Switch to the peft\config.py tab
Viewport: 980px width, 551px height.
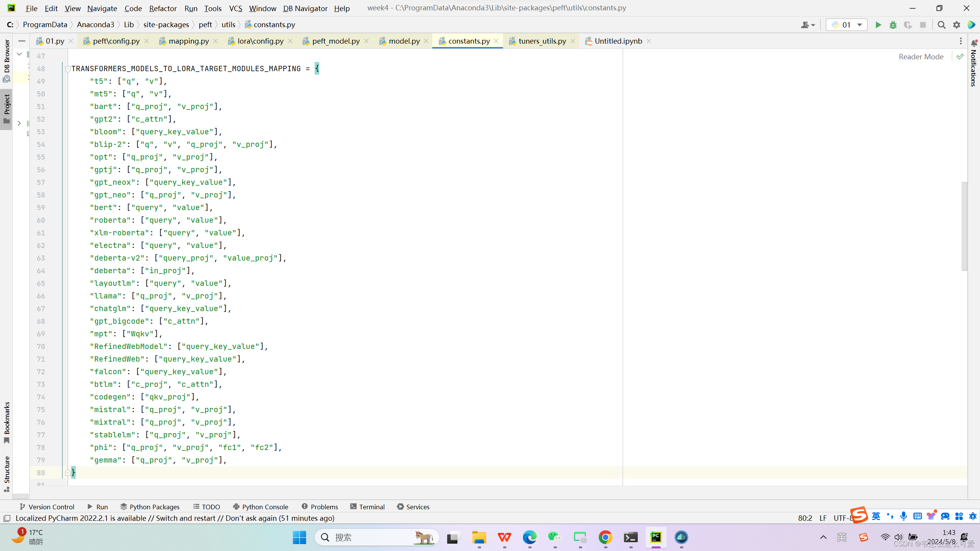coord(116,41)
